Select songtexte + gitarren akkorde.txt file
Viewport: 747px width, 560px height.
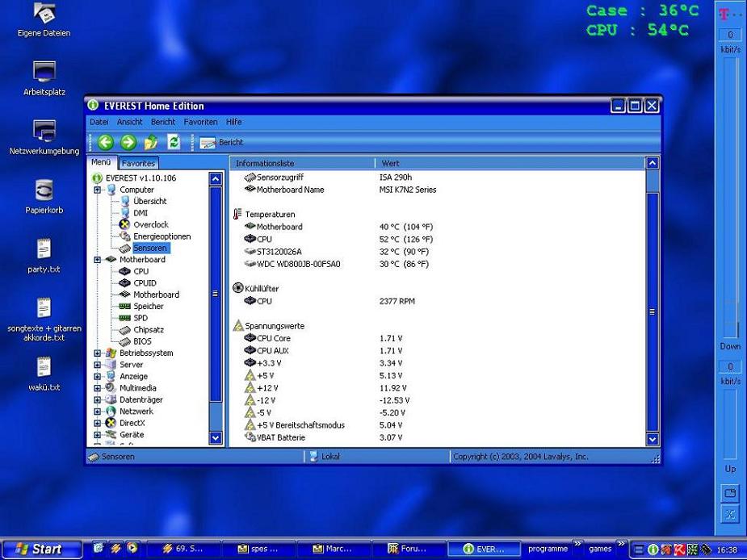[44, 320]
